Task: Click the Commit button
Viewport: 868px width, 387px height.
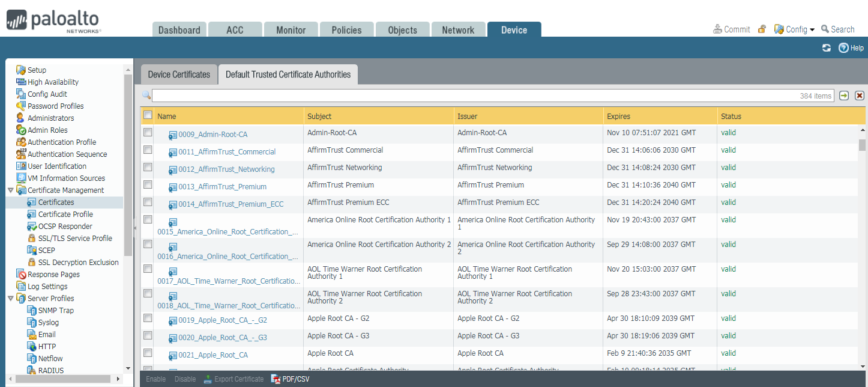Action: (731, 29)
